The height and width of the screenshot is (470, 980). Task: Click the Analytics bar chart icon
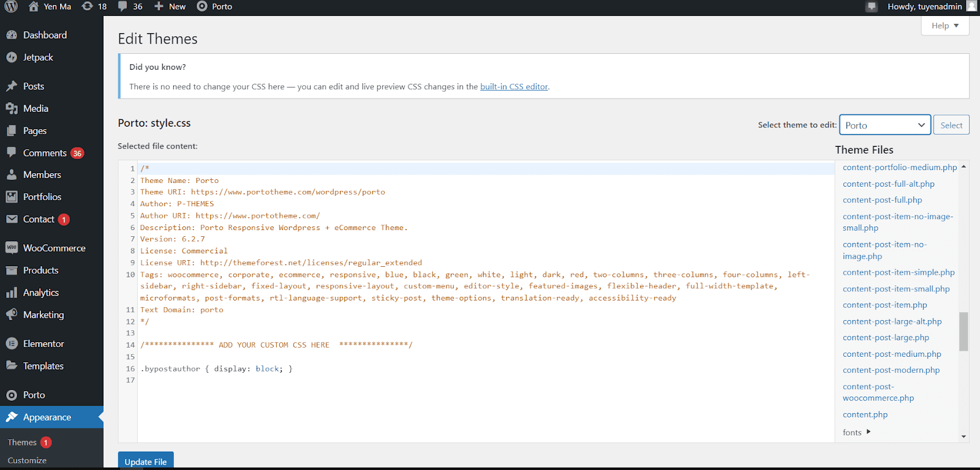coord(12,293)
